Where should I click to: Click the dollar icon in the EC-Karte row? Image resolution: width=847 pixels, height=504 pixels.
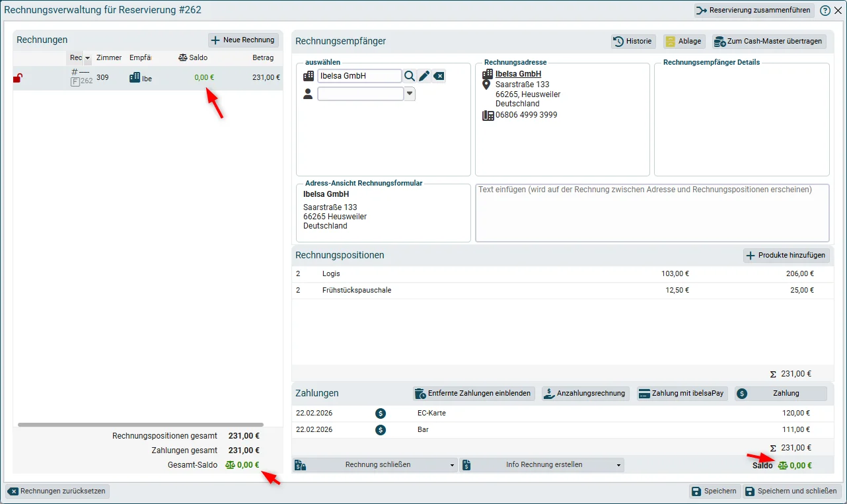tap(381, 414)
